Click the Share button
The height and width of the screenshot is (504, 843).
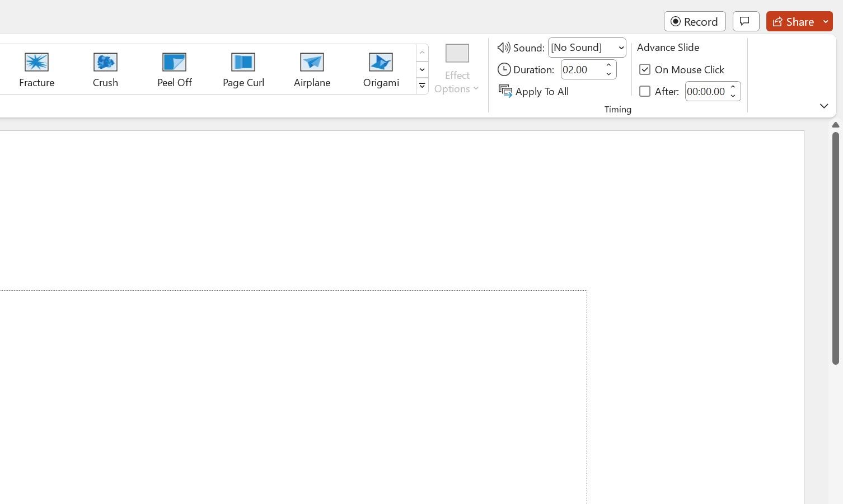click(795, 21)
